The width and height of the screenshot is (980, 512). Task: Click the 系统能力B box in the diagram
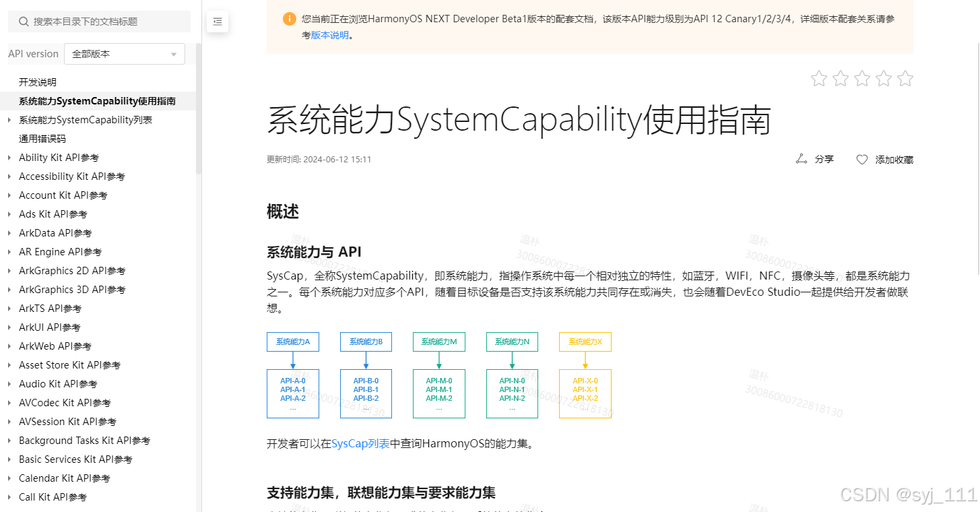pyautogui.click(x=366, y=342)
